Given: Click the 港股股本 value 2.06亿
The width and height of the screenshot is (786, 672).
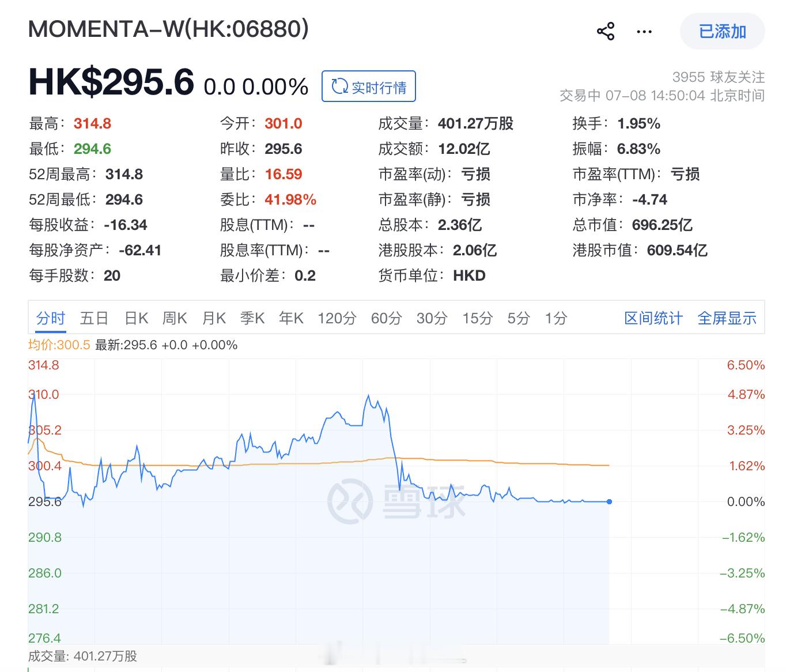Looking at the screenshot, I should tap(475, 250).
